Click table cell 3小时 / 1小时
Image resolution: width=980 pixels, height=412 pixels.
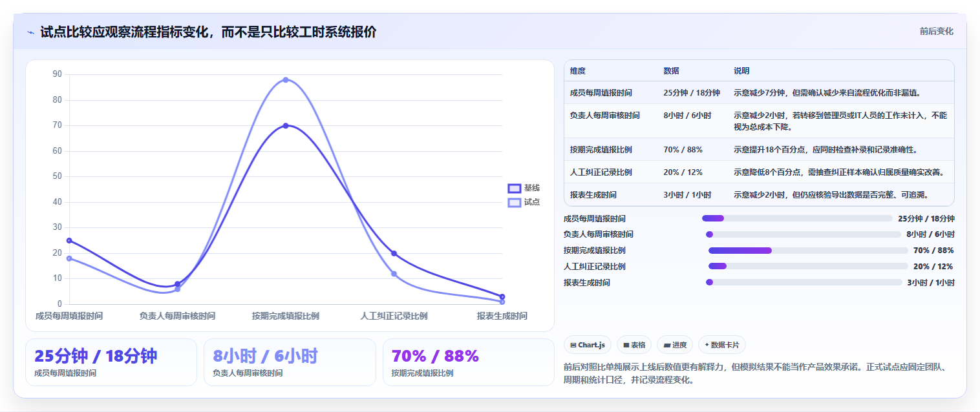(687, 195)
